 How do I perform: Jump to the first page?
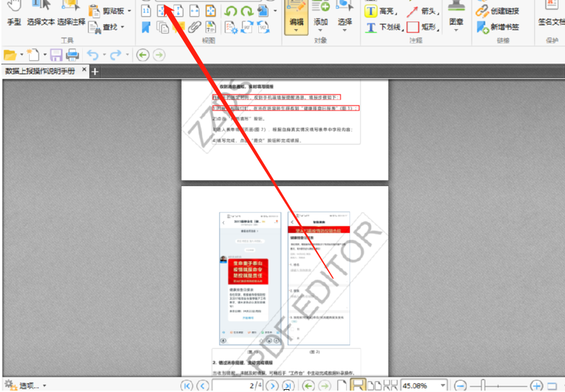[186, 386]
